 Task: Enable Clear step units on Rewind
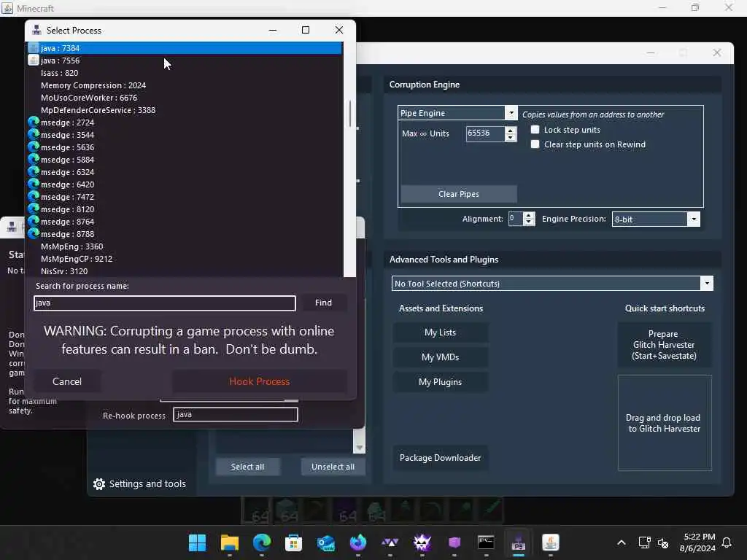point(535,144)
